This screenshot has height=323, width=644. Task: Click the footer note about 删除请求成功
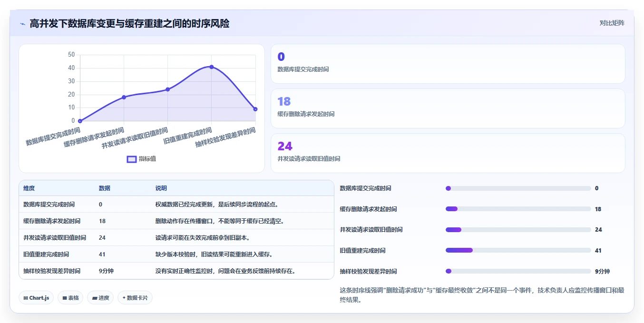[x=482, y=295]
